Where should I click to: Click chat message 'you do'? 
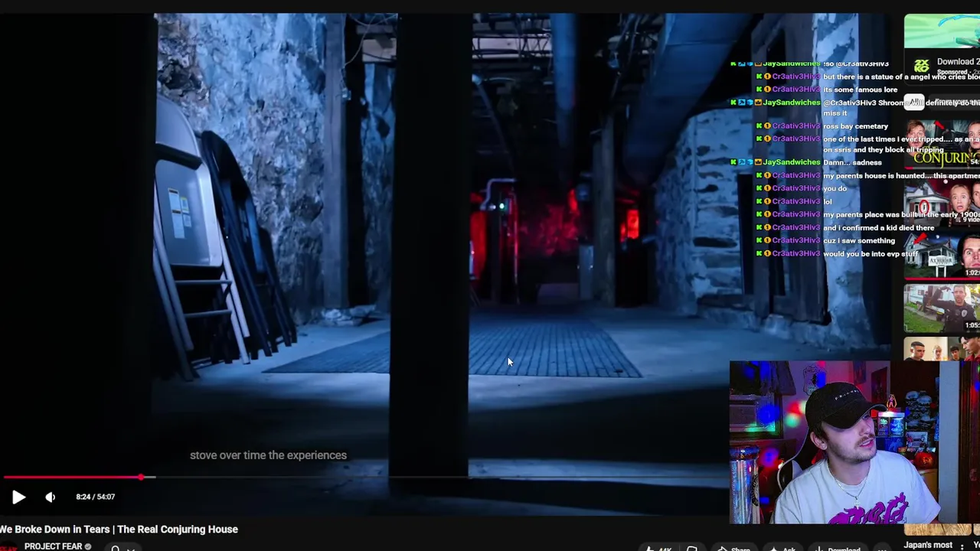click(x=835, y=188)
